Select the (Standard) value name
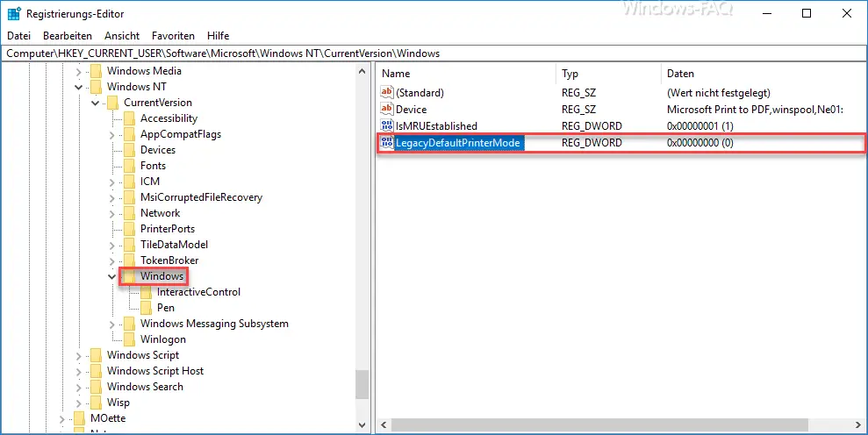This screenshot has width=868, height=435. [x=420, y=93]
